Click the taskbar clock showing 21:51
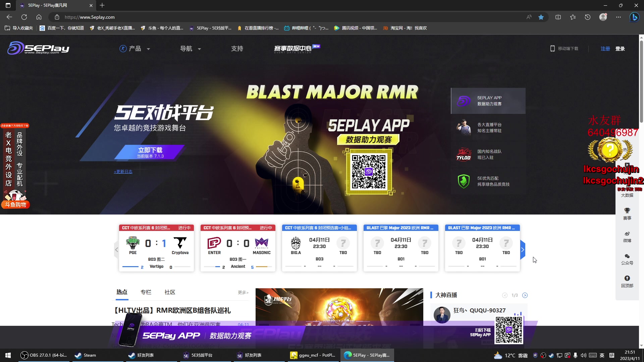The width and height of the screenshot is (644, 362). coord(630,355)
